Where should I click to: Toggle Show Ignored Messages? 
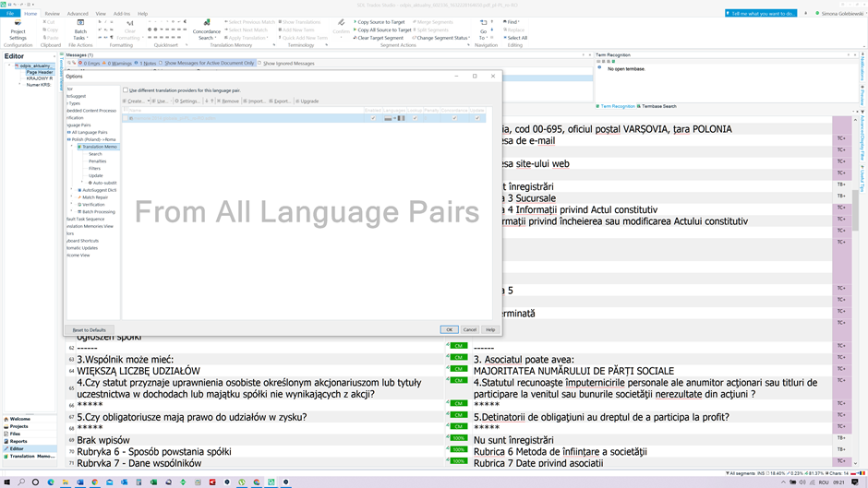[x=286, y=63]
